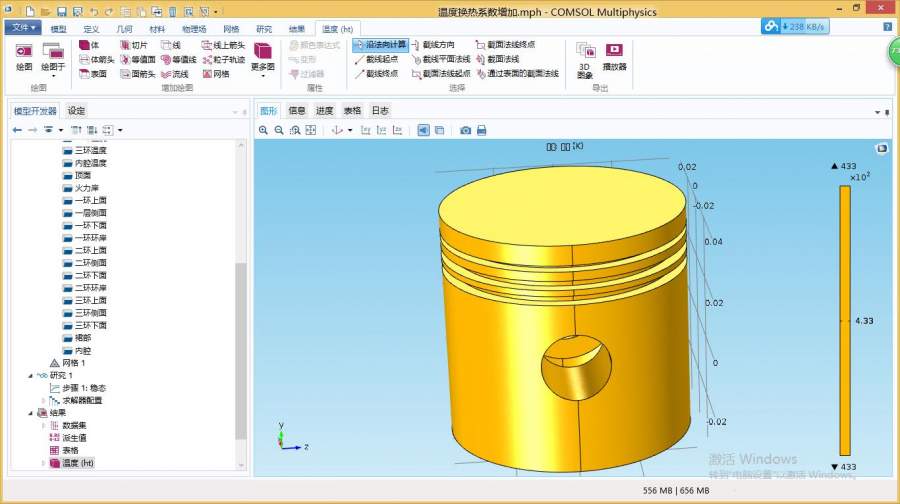
Task: Export 3D 图象 image
Action: [585, 60]
